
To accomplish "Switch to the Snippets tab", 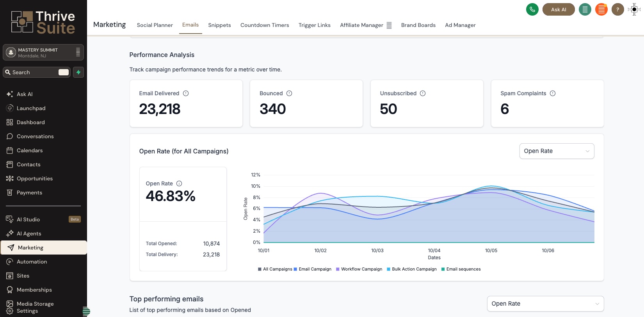I will tap(219, 25).
